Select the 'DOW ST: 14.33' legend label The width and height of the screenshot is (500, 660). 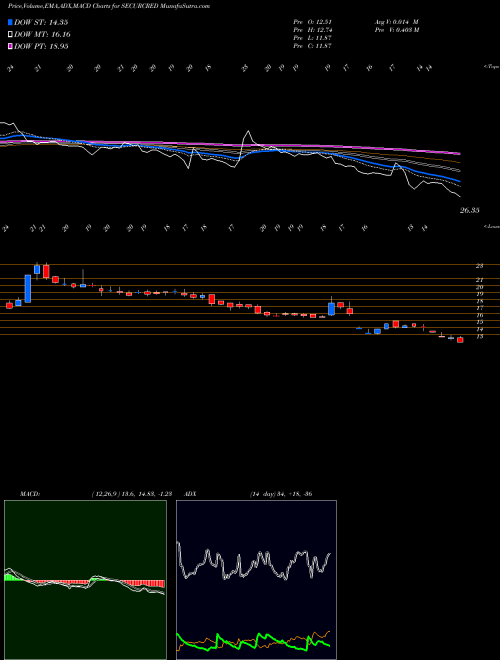point(41,22)
